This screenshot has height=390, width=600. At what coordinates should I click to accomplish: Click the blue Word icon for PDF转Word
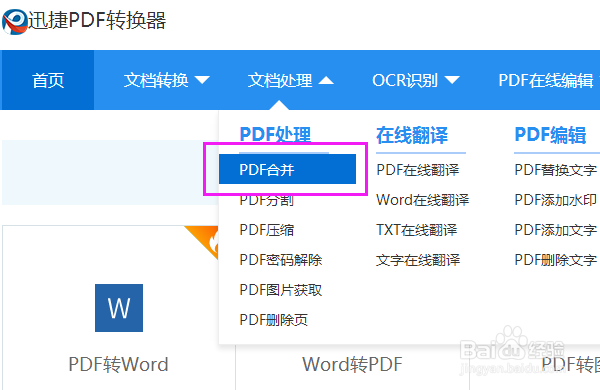coord(119,308)
